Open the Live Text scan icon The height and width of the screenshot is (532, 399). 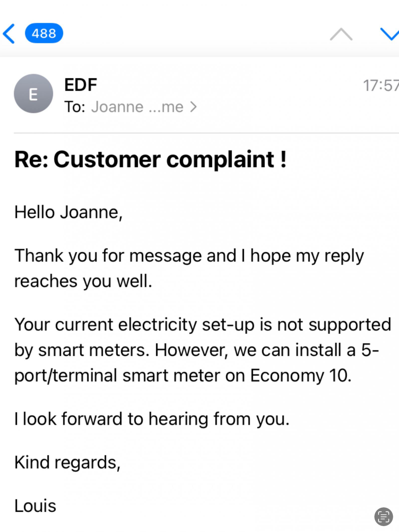point(384,516)
